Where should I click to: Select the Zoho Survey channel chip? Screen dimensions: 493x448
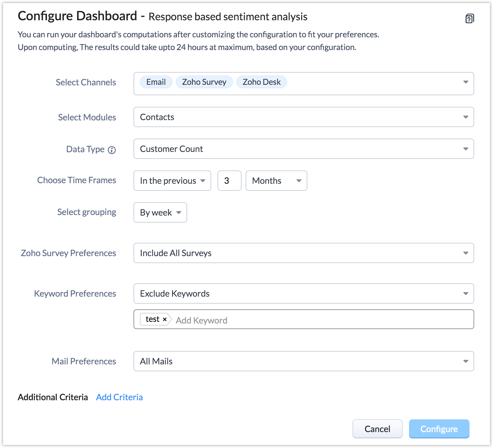(x=204, y=82)
